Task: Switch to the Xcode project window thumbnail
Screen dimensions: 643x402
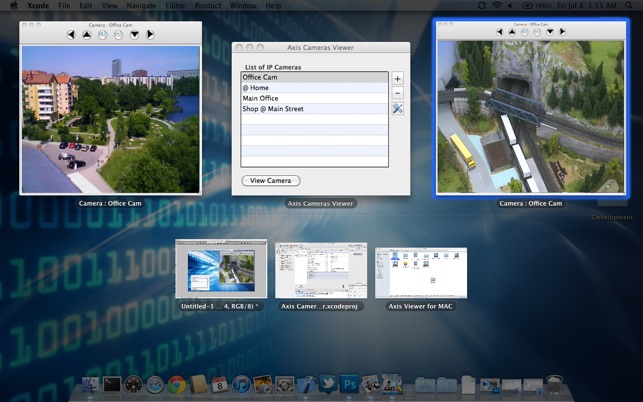Action: [321, 271]
